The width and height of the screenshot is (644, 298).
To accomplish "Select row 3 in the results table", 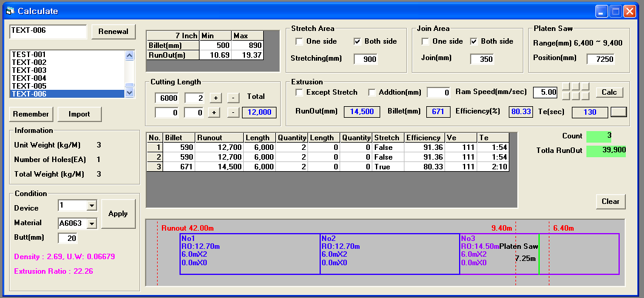I will (x=327, y=167).
